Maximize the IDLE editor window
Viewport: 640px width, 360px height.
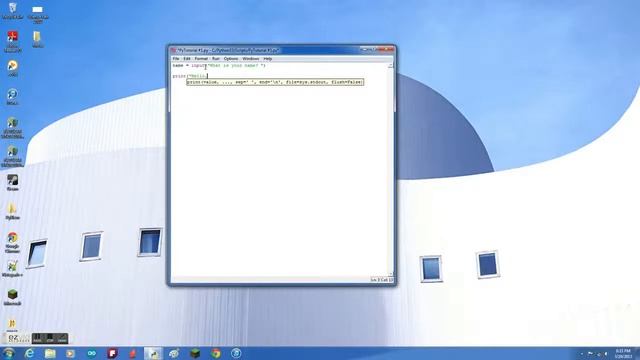(373, 50)
